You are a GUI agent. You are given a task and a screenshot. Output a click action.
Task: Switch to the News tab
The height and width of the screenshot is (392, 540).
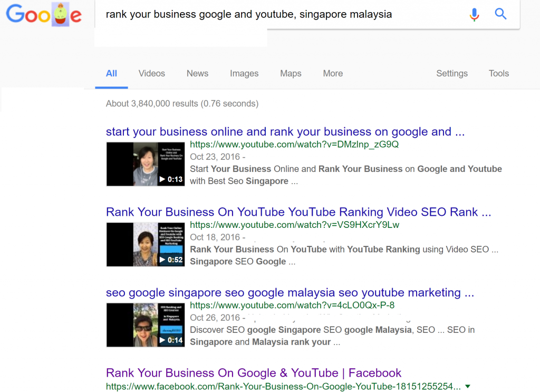tap(197, 73)
